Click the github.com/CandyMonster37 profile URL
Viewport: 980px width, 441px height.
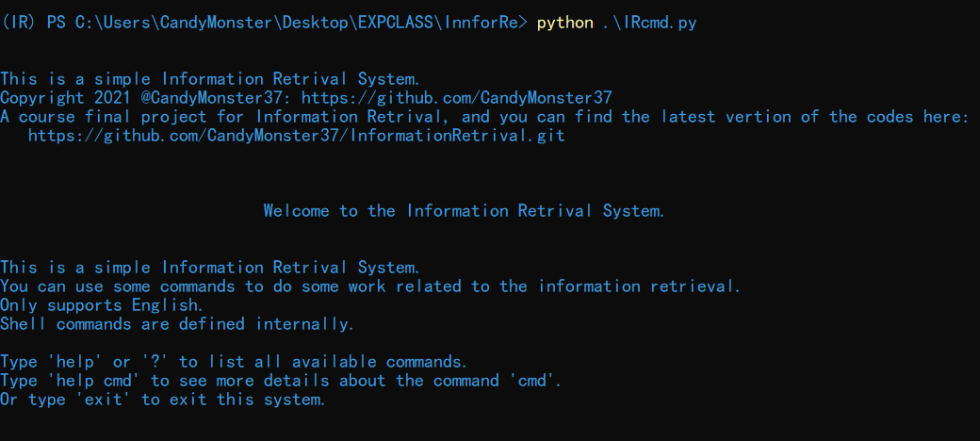tap(457, 98)
